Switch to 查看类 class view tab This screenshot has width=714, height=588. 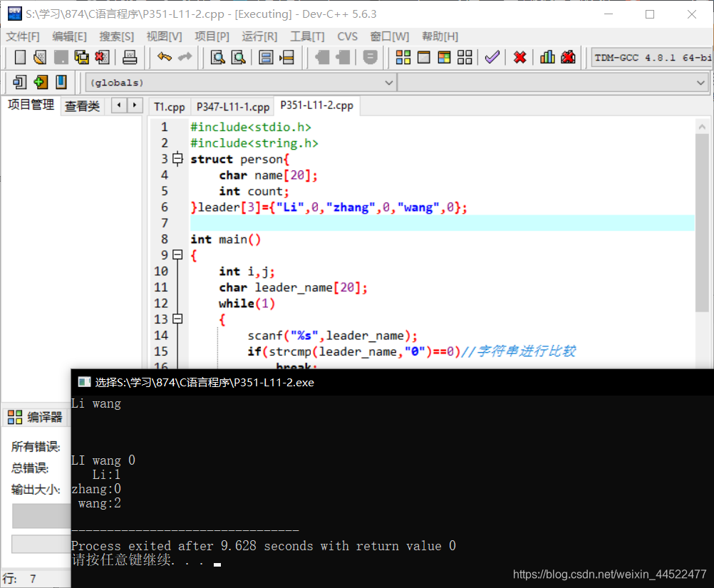click(82, 106)
